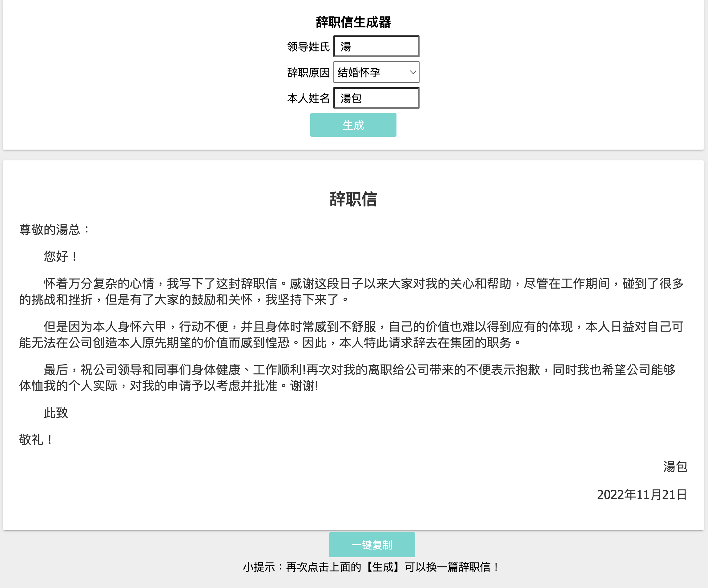Click the dropdown chevron next to 结婚怀孕

(413, 72)
